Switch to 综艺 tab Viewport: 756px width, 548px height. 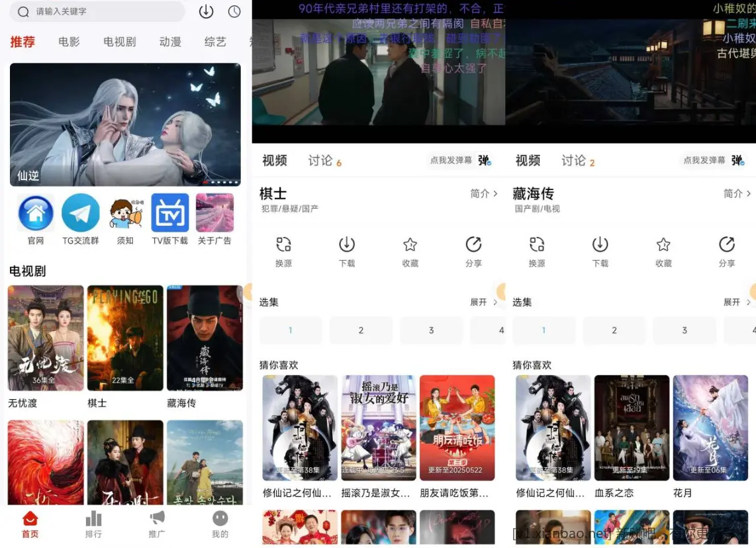[215, 42]
